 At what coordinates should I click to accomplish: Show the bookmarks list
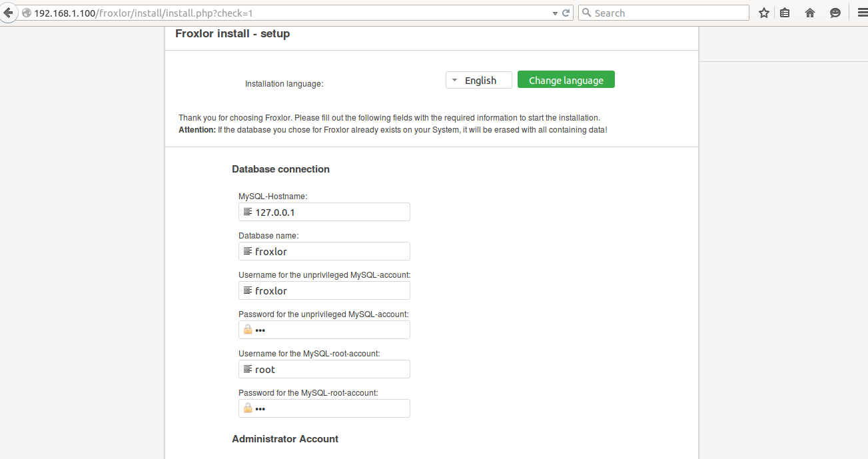[785, 13]
